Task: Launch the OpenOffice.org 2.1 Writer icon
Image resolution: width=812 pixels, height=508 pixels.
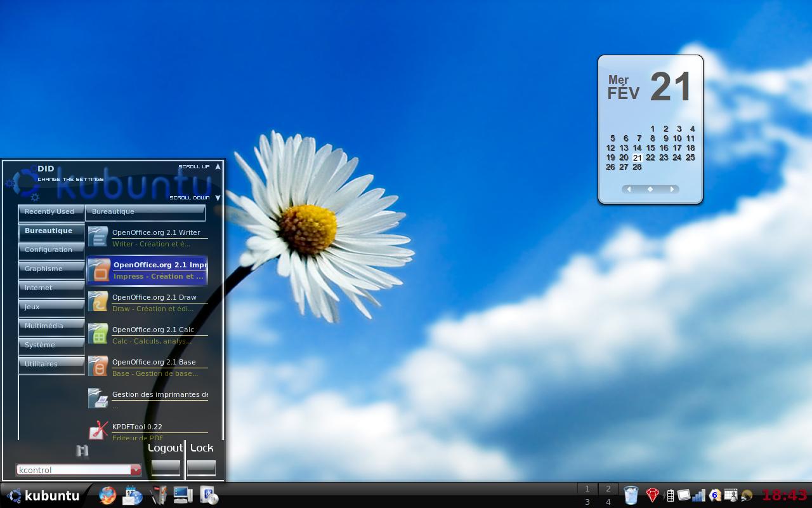Action: 98,237
